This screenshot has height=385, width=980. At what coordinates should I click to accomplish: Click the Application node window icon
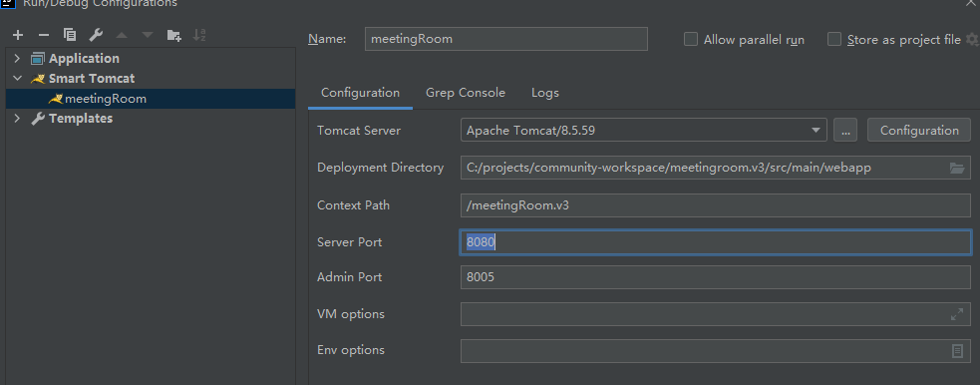click(x=38, y=59)
